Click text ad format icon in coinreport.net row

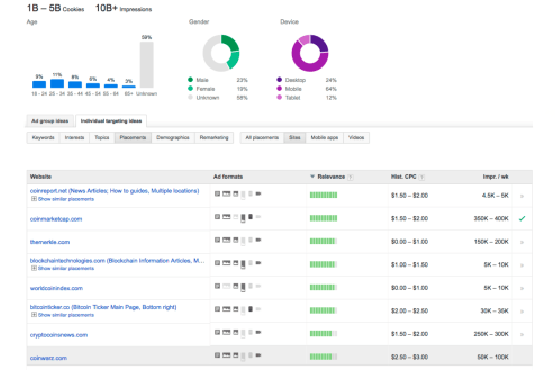(217, 194)
